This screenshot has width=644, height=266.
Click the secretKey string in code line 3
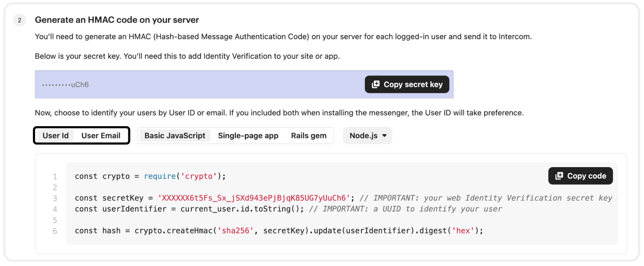[254, 198]
